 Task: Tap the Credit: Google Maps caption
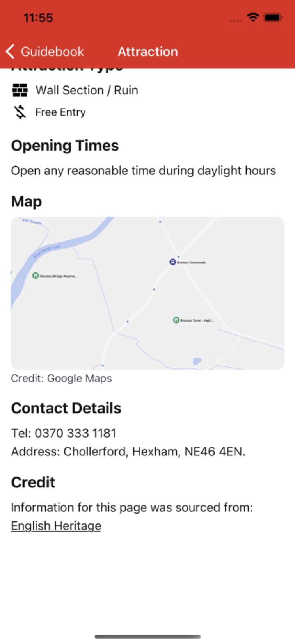click(61, 378)
